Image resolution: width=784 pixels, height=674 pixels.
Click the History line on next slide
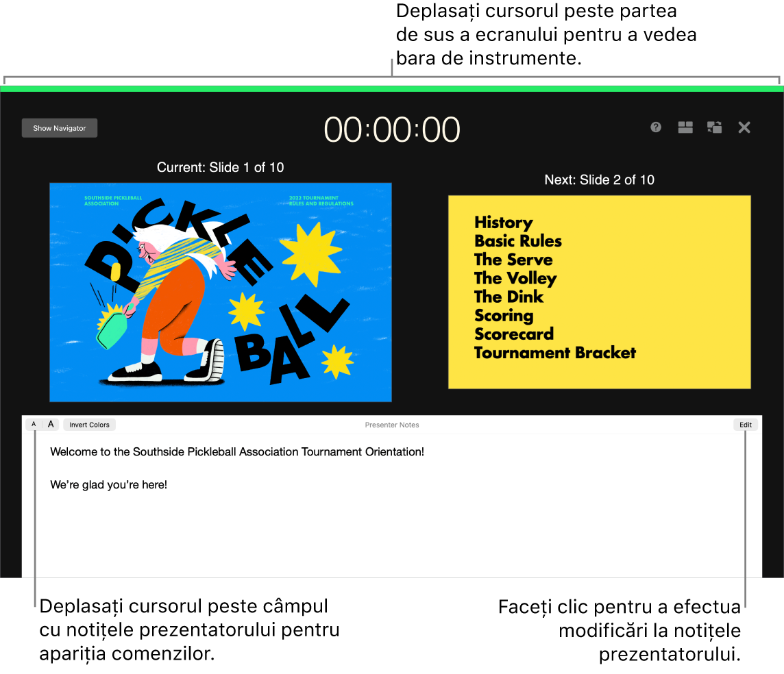[x=504, y=222]
